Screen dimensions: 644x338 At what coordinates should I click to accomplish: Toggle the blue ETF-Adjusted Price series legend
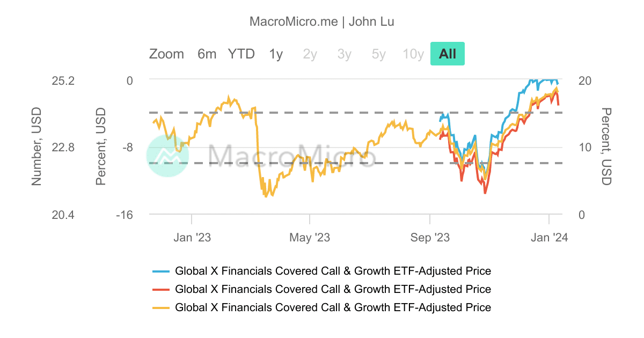[x=332, y=271]
